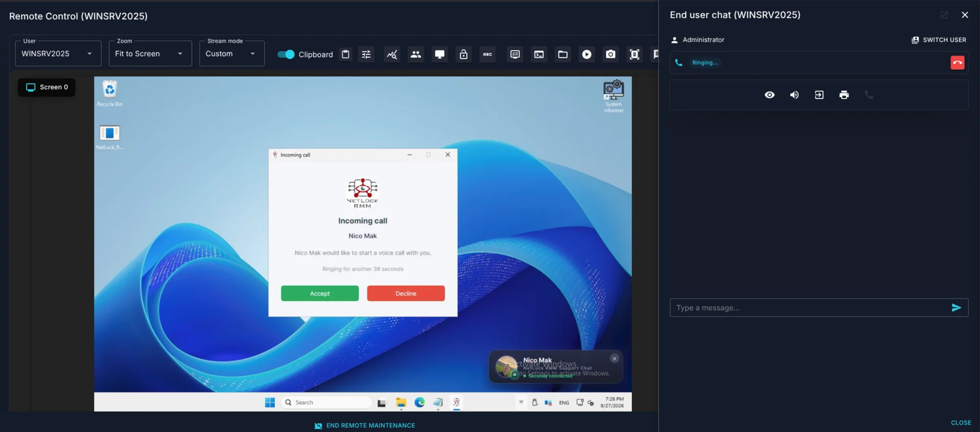Send the chat message with the arrow icon
Image resolution: width=980 pixels, height=432 pixels.
pyautogui.click(x=957, y=308)
